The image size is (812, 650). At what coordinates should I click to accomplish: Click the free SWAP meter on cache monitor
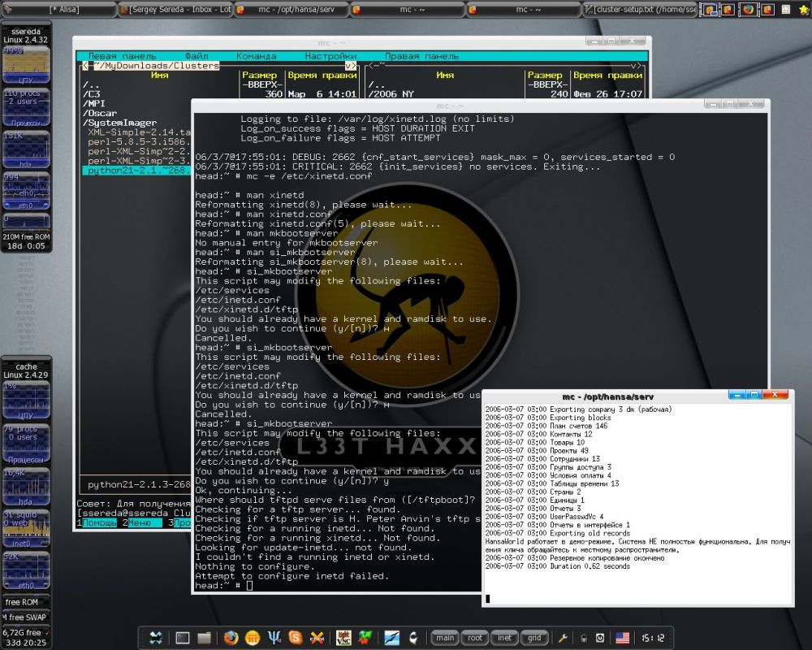click(x=26, y=617)
